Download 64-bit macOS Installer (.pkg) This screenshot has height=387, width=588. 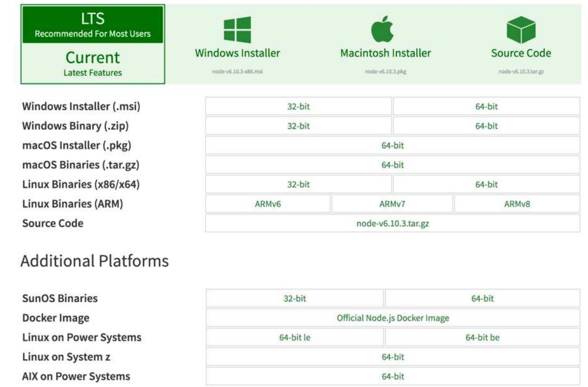393,145
